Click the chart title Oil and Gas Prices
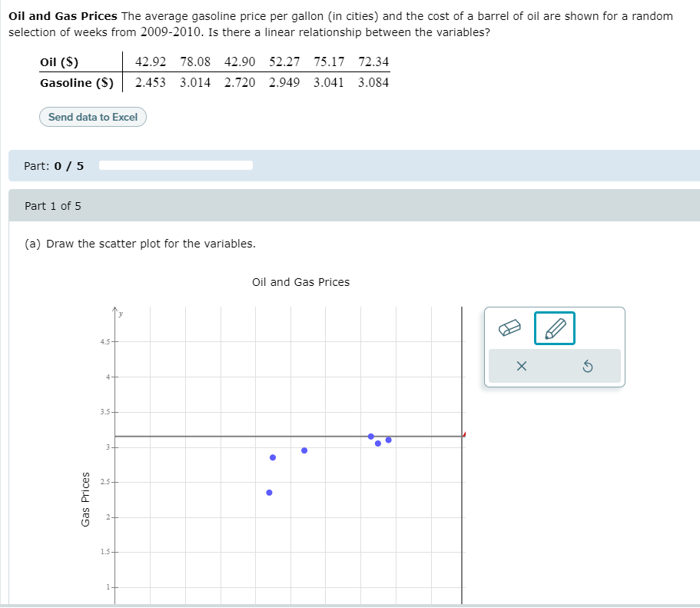The width and height of the screenshot is (700, 608). [x=300, y=282]
